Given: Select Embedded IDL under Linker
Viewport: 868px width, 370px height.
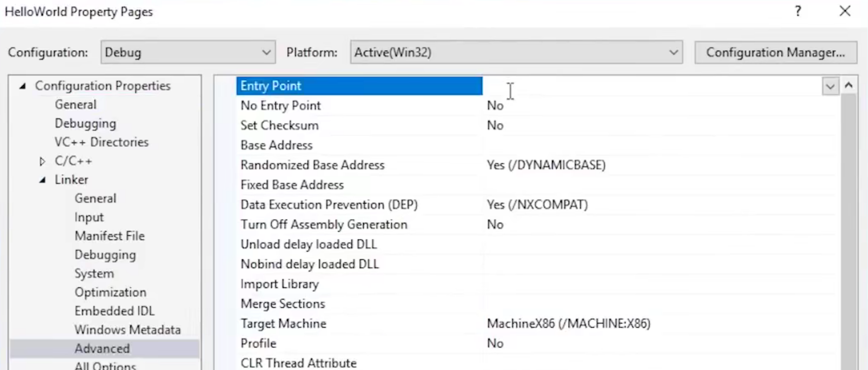Looking at the screenshot, I should (114, 311).
